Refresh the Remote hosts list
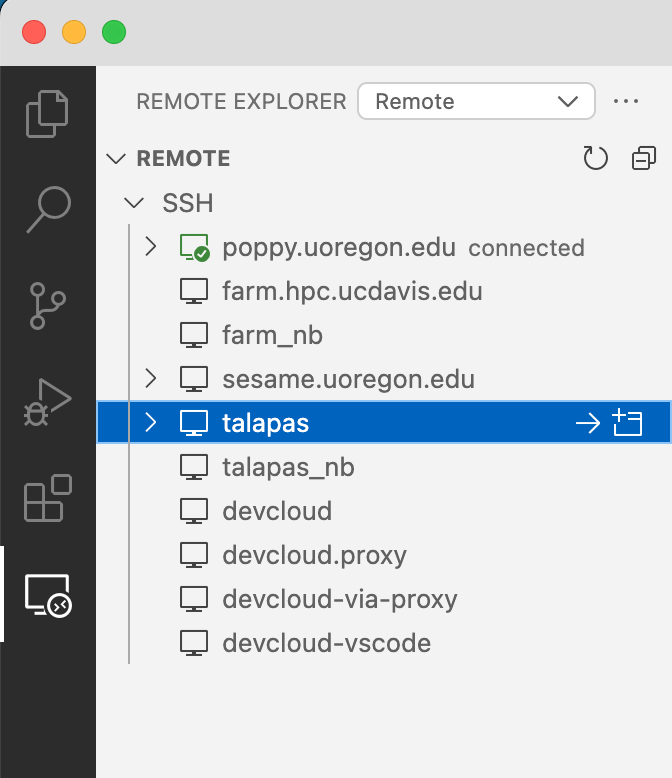The width and height of the screenshot is (672, 778). [x=595, y=158]
